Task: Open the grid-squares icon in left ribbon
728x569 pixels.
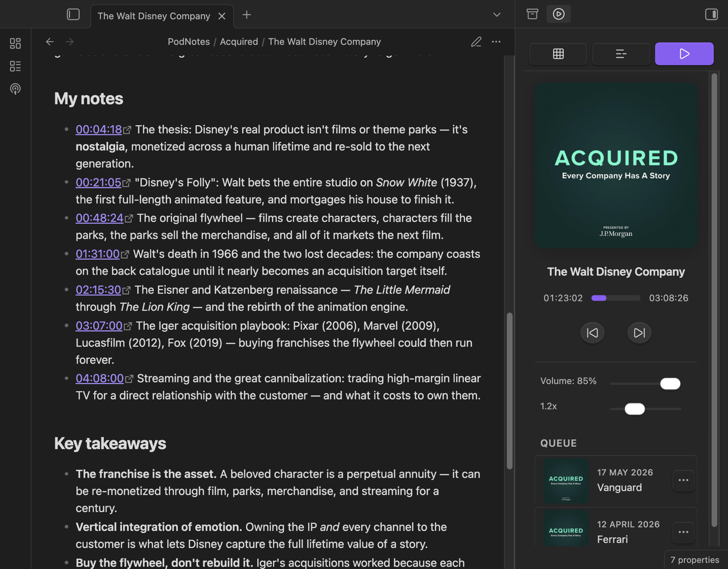Action: [16, 44]
